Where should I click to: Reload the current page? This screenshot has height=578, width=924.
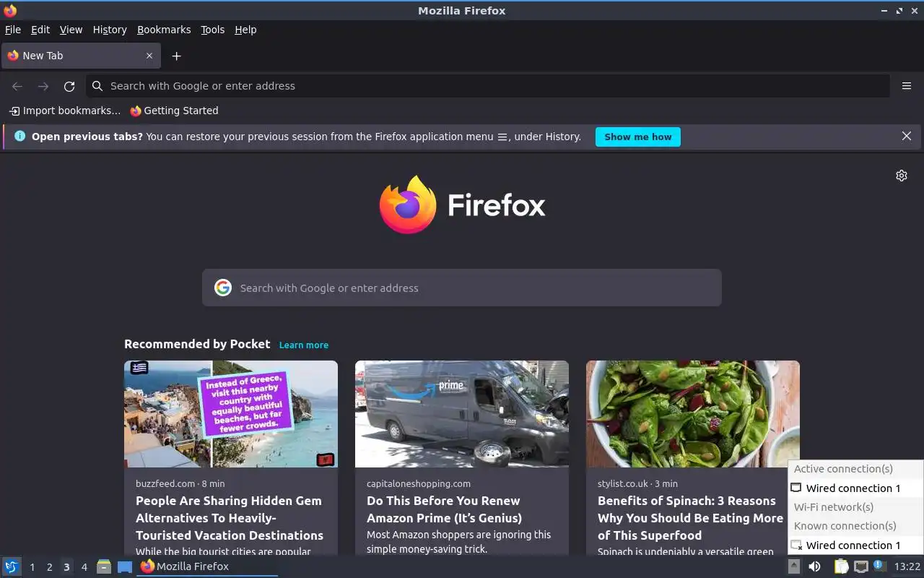click(69, 86)
